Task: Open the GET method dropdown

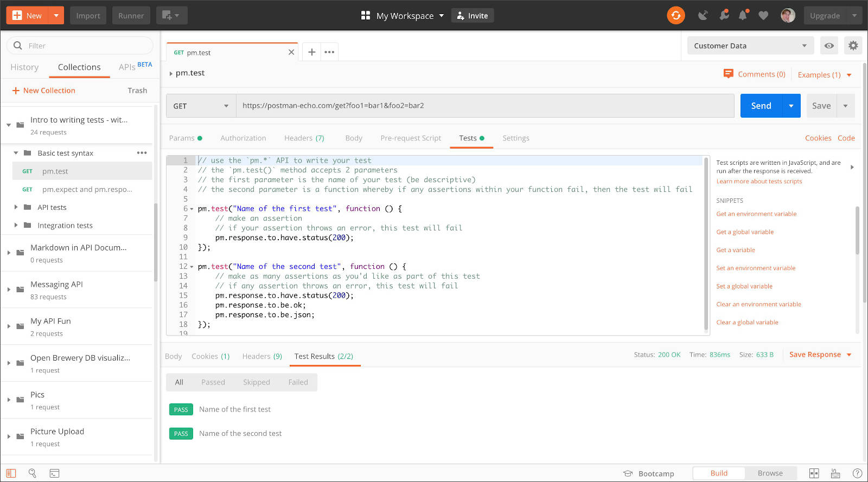Action: (201, 106)
